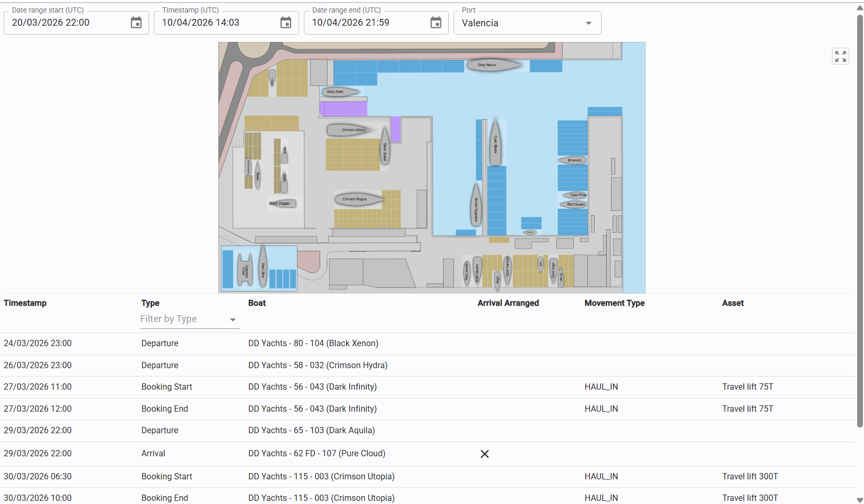Click the Movement Type column header
Screen dimensions: 864x504
[x=614, y=303]
